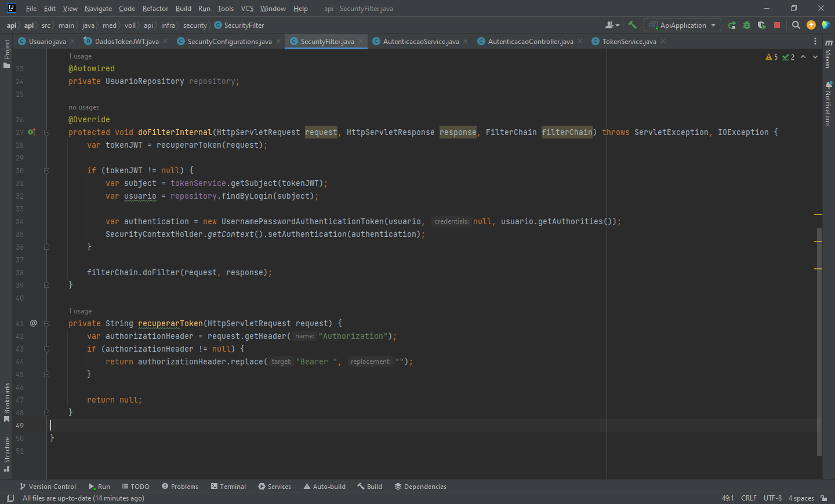Run ApiApplication with coverage shield icon
The width and height of the screenshot is (835, 504).
762,25
